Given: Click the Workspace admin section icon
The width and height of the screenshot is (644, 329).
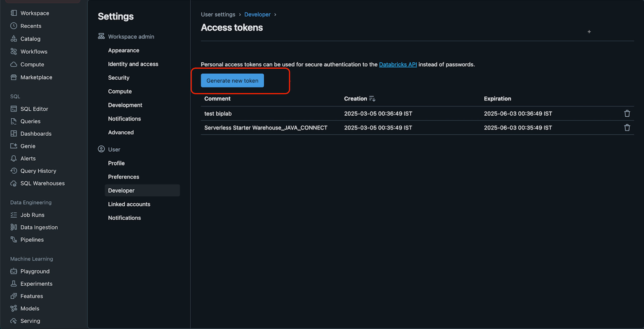Looking at the screenshot, I should 101,36.
